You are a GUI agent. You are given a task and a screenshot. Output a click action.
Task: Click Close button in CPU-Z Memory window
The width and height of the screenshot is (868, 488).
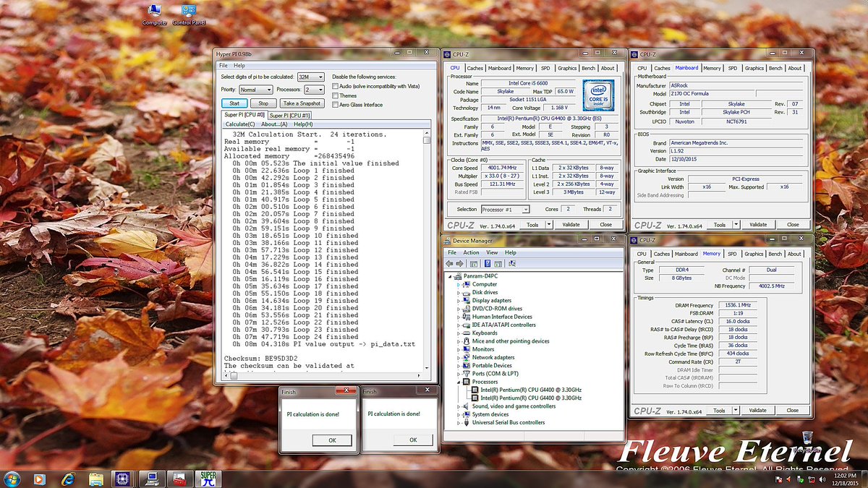click(793, 410)
